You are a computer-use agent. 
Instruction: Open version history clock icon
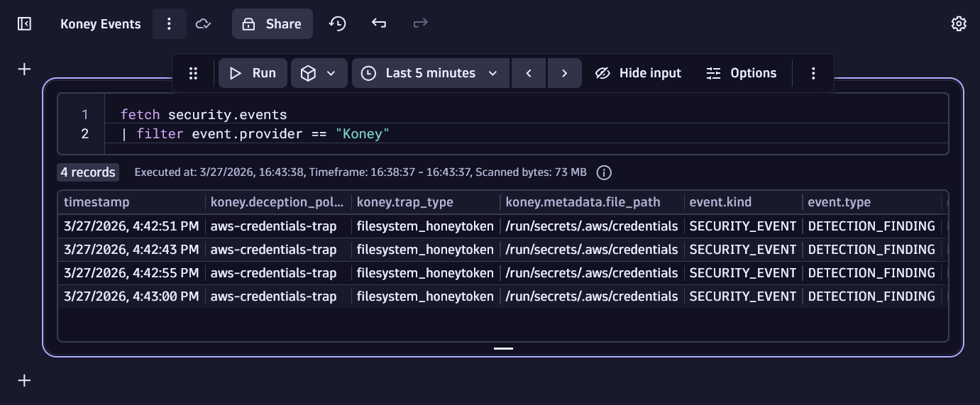338,23
